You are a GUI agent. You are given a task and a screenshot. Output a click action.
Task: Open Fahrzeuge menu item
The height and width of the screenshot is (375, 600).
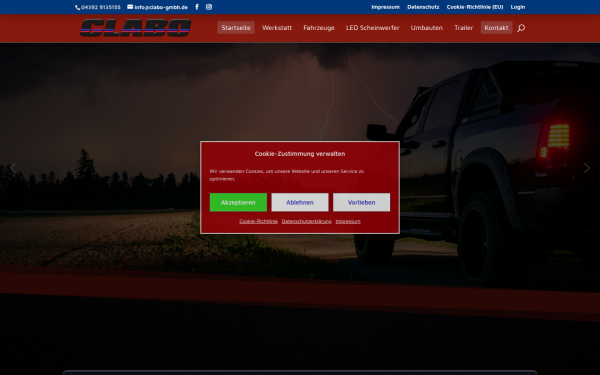pos(319,28)
